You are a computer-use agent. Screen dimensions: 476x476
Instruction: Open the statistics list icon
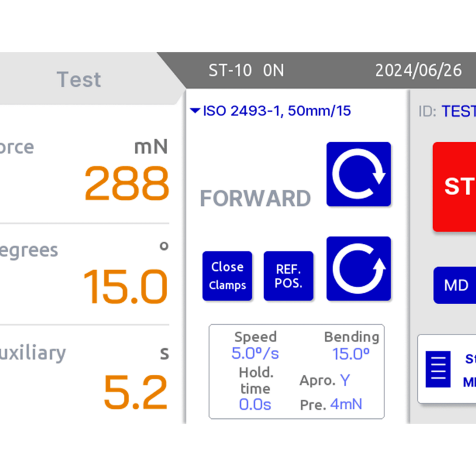(x=438, y=368)
